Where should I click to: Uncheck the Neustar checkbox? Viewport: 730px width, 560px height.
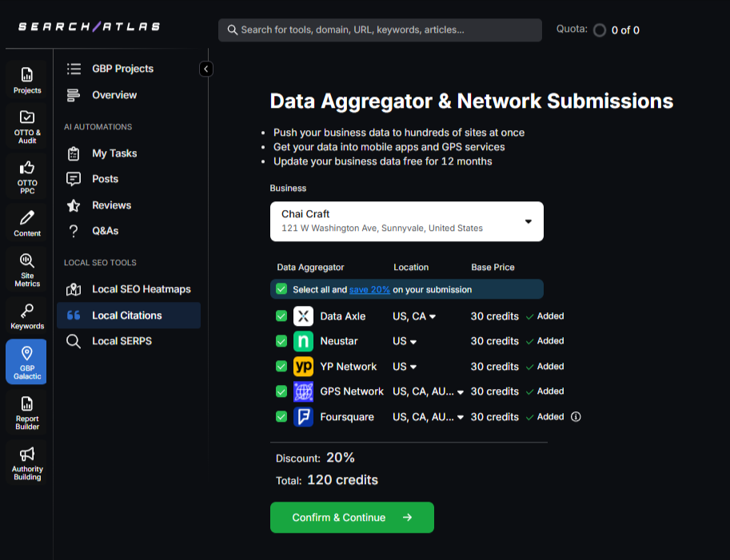281,341
